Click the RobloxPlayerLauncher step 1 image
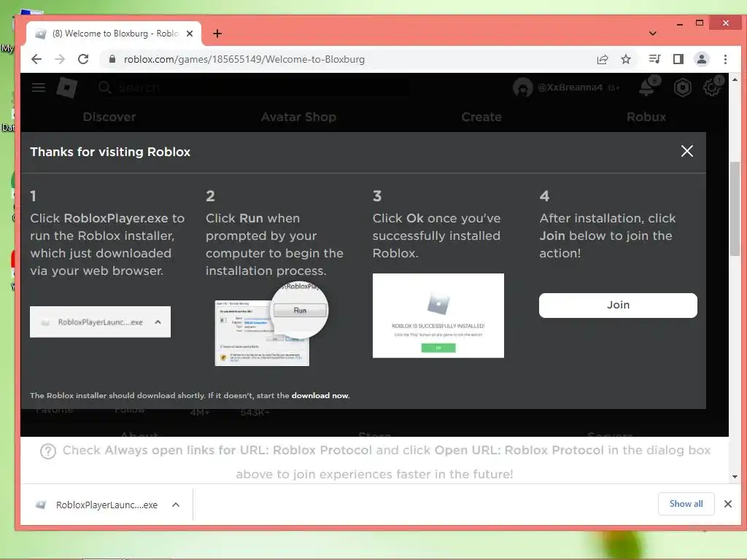The image size is (747, 560). click(100, 322)
